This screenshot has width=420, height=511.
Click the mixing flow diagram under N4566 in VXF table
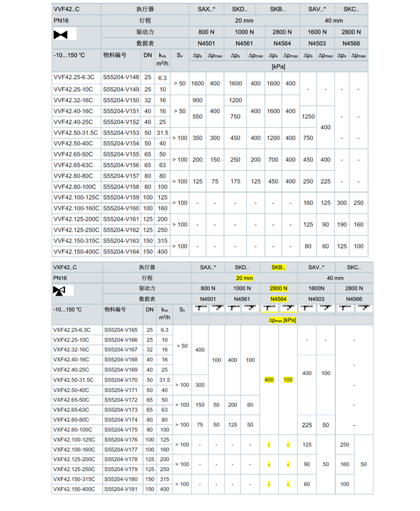click(345, 308)
